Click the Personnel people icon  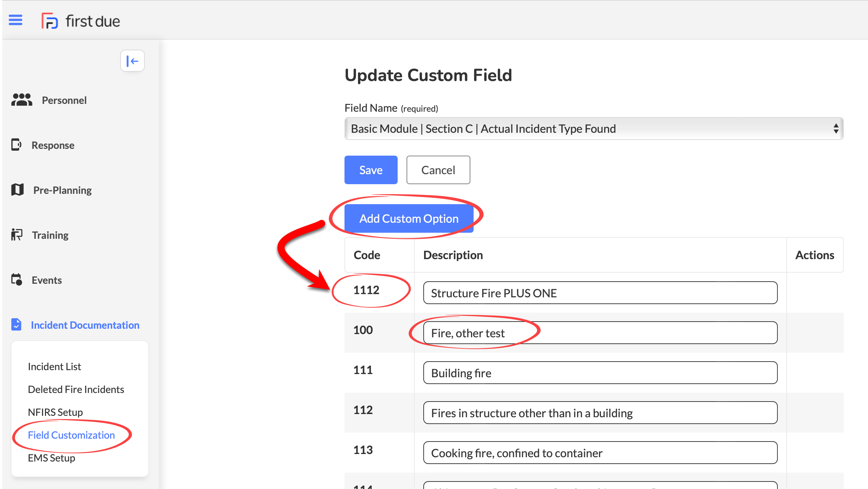pyautogui.click(x=22, y=100)
